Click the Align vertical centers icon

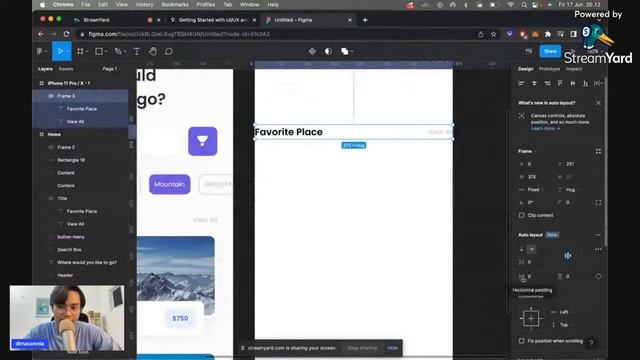pyautogui.click(x=573, y=83)
